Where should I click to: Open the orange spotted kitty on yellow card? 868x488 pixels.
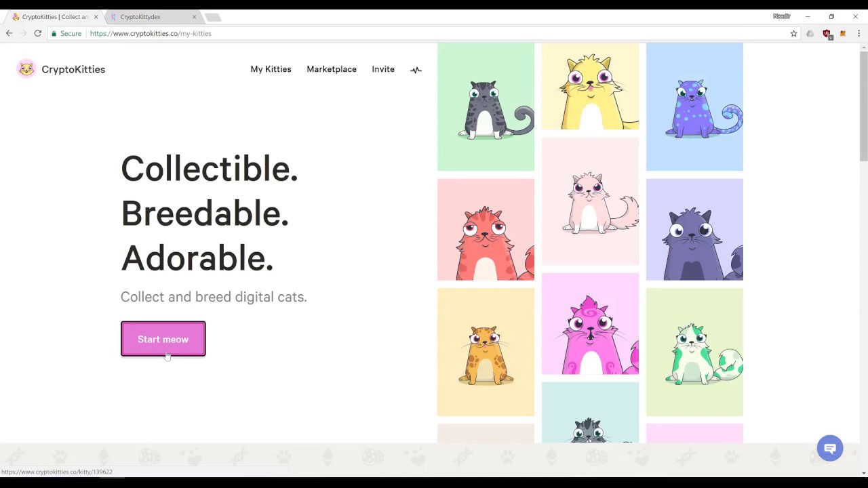(x=486, y=352)
